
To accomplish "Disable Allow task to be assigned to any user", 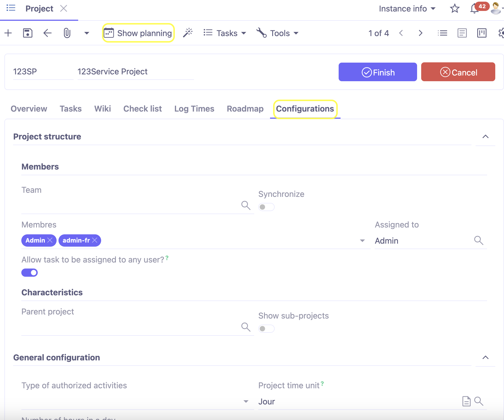I will 29,272.
